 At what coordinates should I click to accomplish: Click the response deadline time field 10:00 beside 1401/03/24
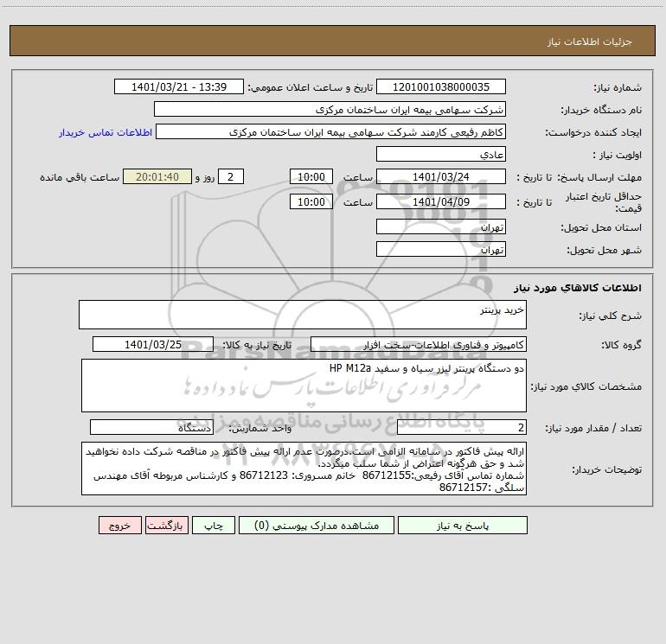[x=311, y=177]
